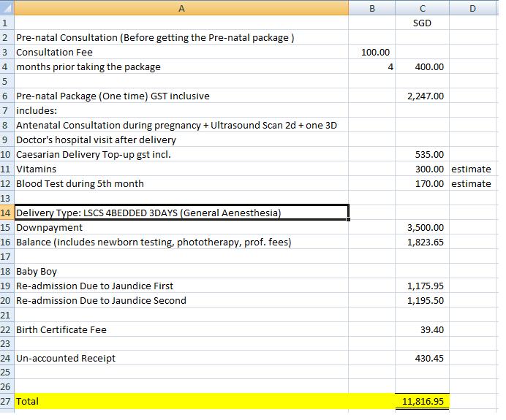The height and width of the screenshot is (420, 506).
Task: Select the 11,816.95 total amount
Action: coord(422,401)
